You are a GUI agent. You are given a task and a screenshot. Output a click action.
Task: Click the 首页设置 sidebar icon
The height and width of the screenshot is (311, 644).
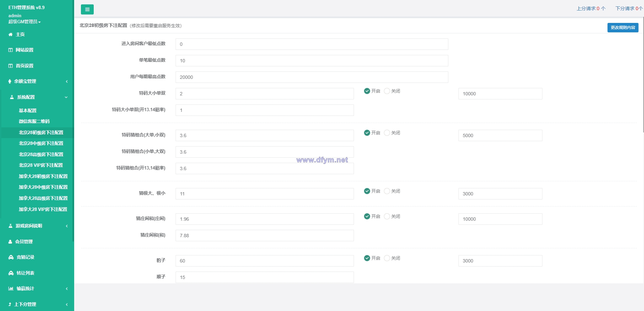coord(10,66)
